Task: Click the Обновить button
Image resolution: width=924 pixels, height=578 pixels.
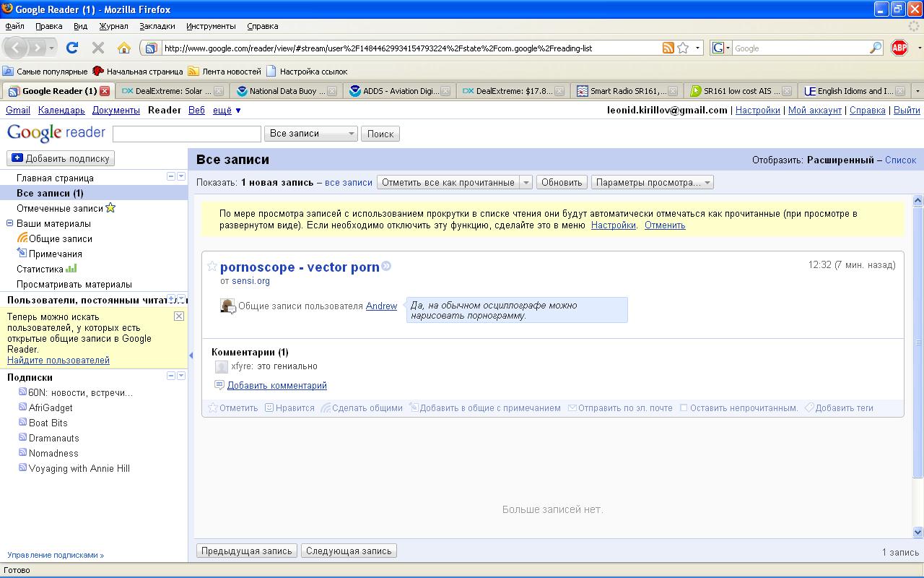Action: point(562,182)
